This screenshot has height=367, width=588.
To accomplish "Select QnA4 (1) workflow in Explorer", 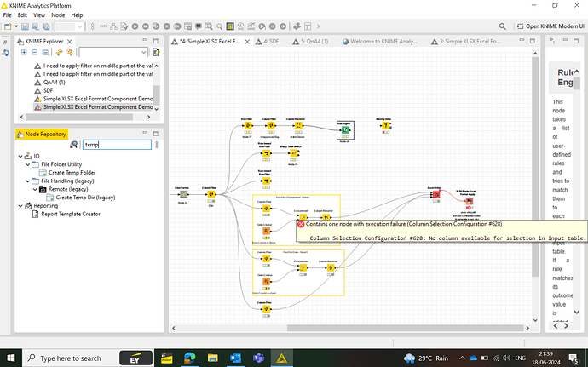I will [54, 82].
